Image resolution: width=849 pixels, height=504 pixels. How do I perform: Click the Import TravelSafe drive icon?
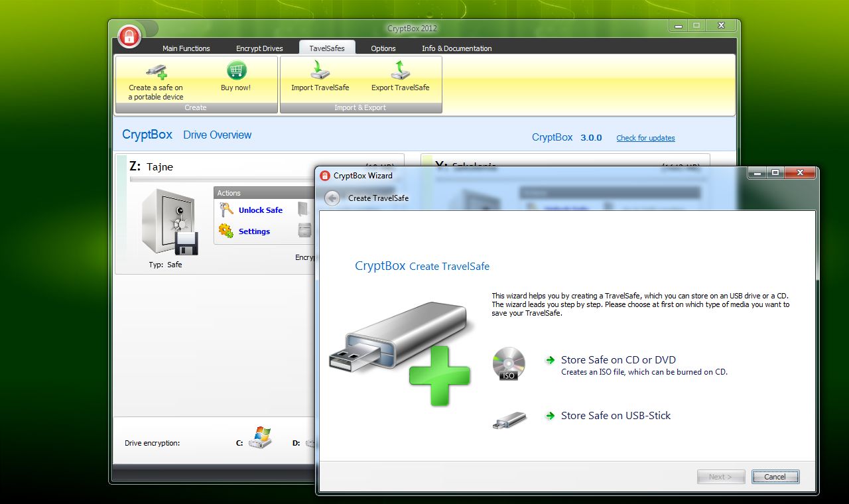[320, 70]
